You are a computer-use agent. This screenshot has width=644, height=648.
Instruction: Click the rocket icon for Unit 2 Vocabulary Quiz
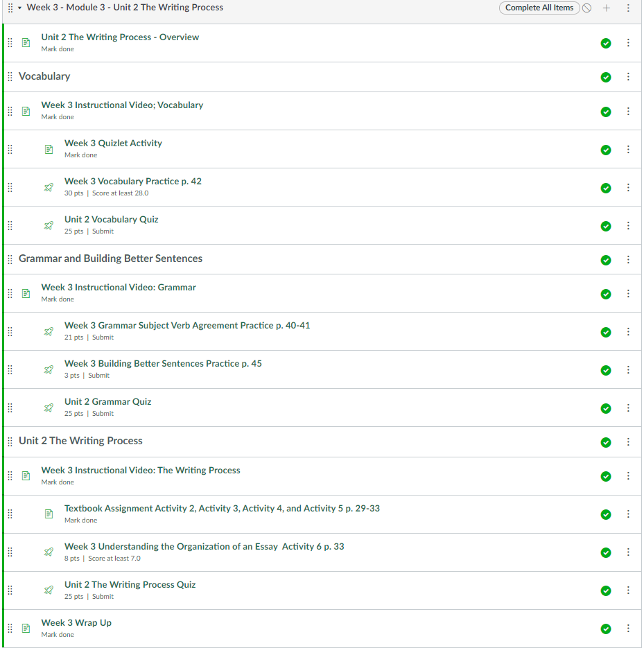[49, 225]
